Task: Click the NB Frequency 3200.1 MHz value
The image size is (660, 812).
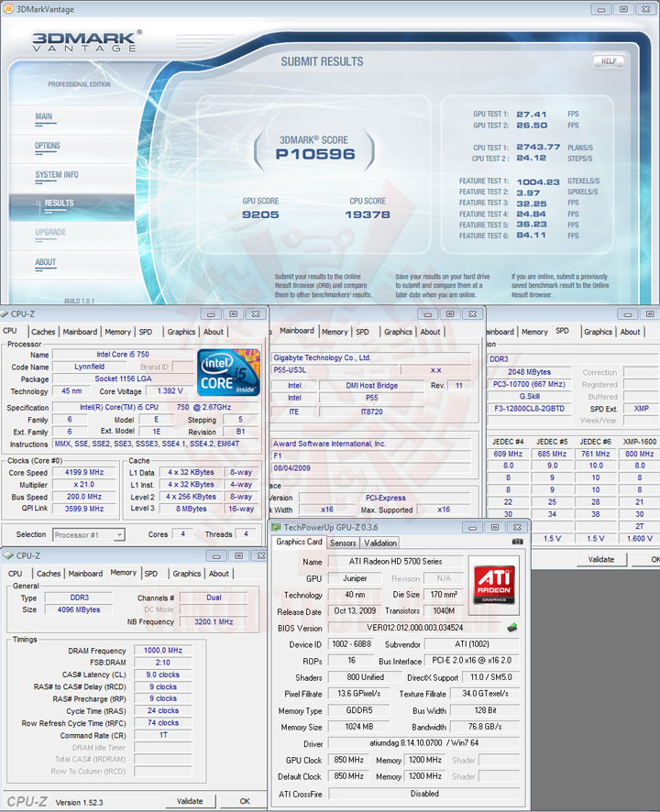Action: 214,621
